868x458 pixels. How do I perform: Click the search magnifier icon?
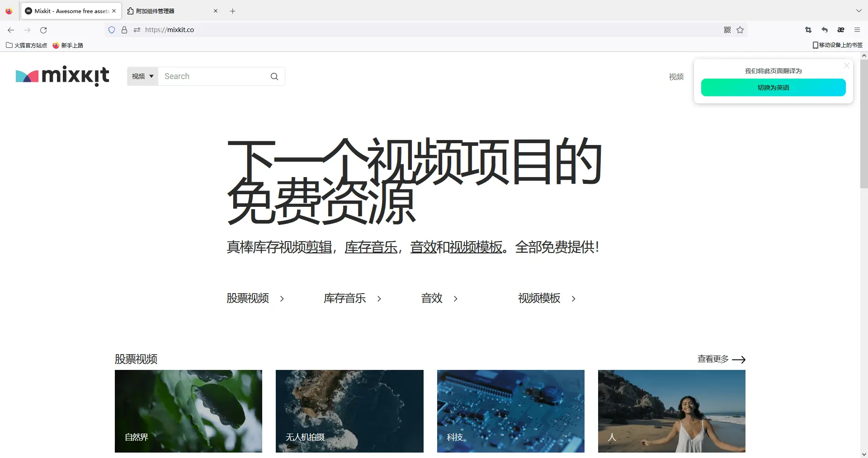point(274,76)
